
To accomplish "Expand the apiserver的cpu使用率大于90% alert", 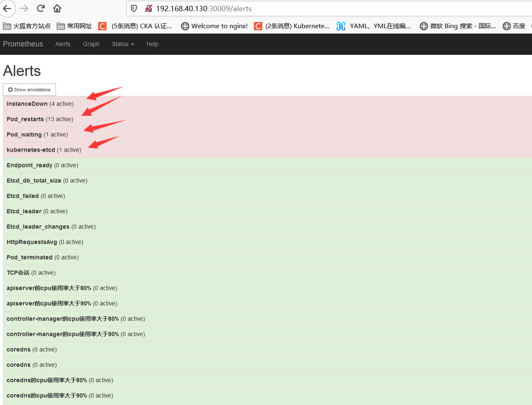I will coord(267,303).
